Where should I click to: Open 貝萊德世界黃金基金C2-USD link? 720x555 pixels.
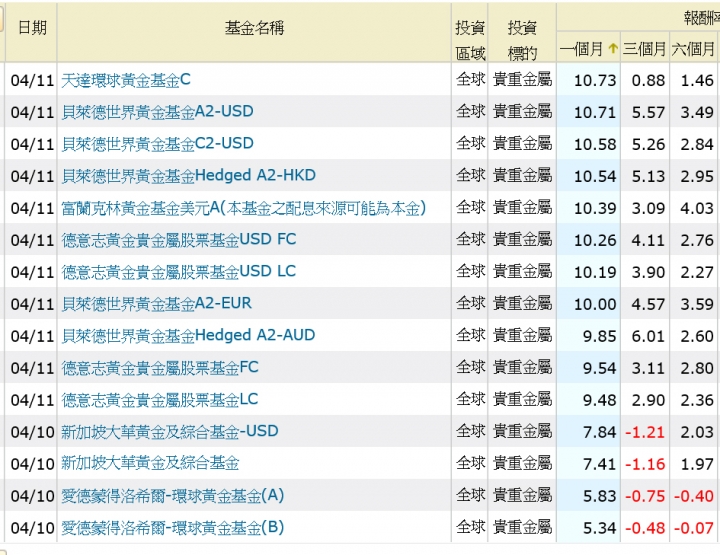pos(158,144)
